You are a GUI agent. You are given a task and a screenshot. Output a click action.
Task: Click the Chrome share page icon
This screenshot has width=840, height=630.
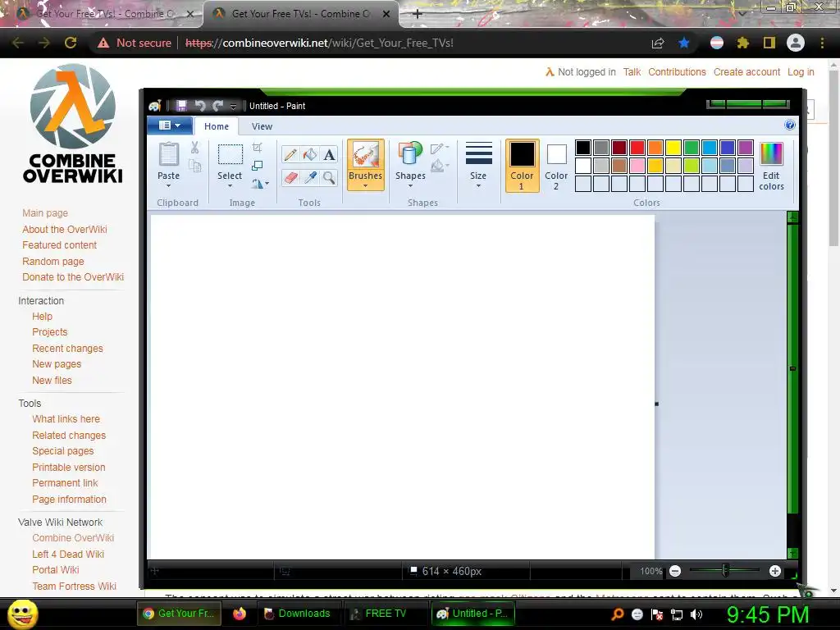[x=658, y=43]
